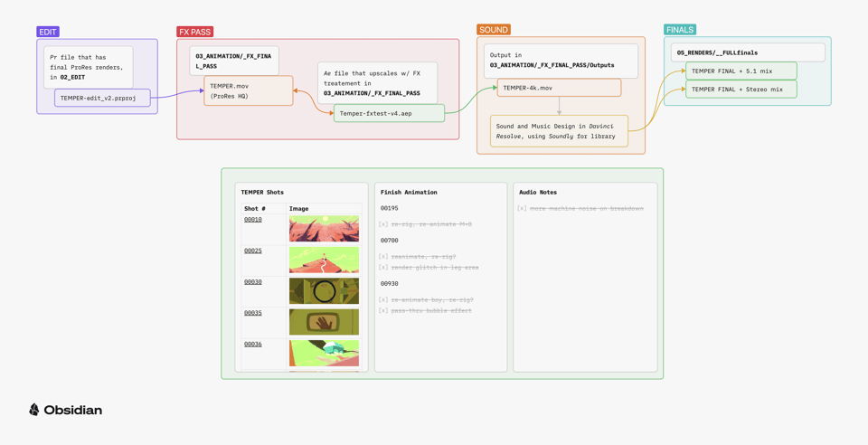Click the shot 00035 hand image thumbnail
868x445 pixels.
click(x=324, y=322)
